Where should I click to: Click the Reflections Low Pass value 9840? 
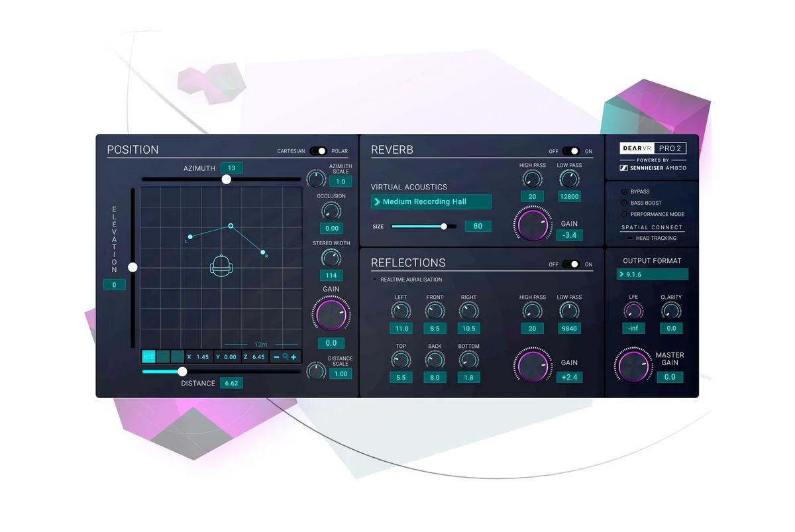569,328
